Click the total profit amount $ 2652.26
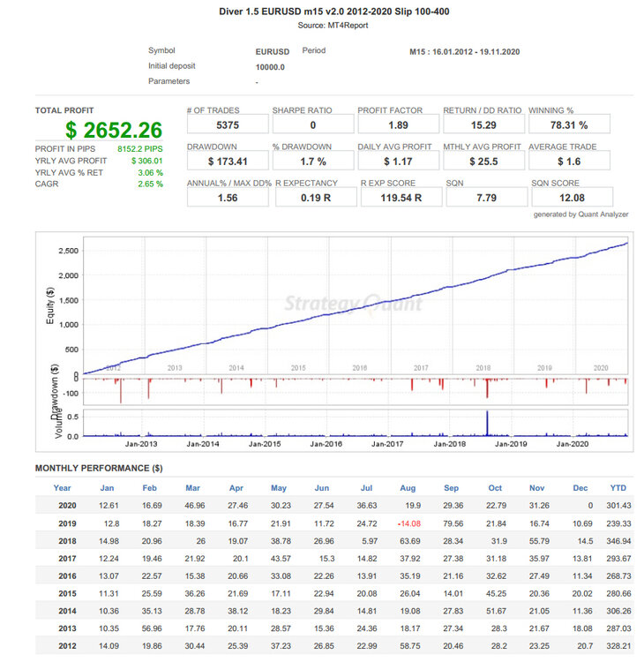Viewport: 644px width, 662px height. (114, 130)
